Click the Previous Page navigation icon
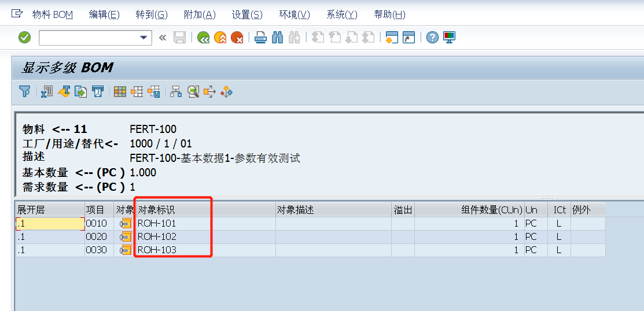 tap(335, 38)
